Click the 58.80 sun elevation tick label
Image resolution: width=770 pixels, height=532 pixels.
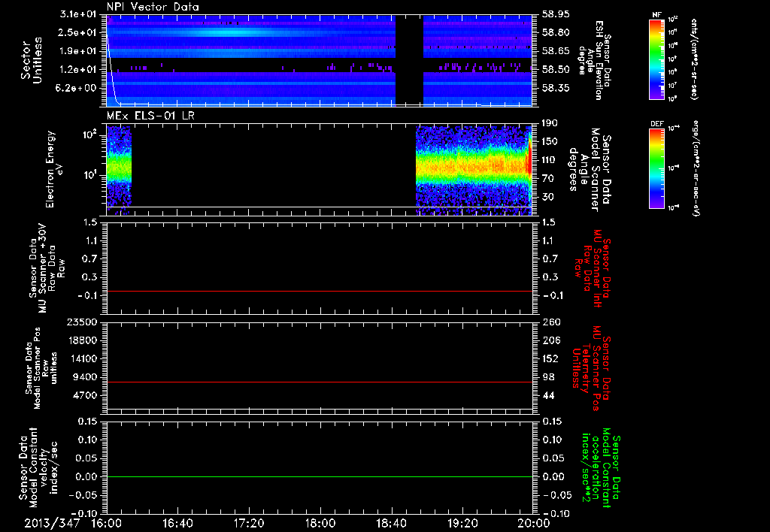coord(556,32)
